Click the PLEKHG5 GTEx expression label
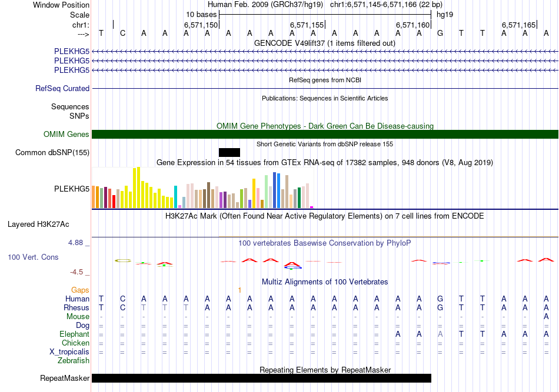 [x=72, y=189]
